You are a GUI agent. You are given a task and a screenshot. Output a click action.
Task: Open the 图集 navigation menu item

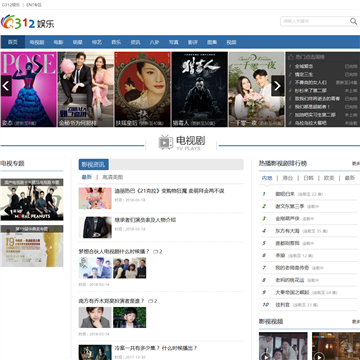[212, 42]
